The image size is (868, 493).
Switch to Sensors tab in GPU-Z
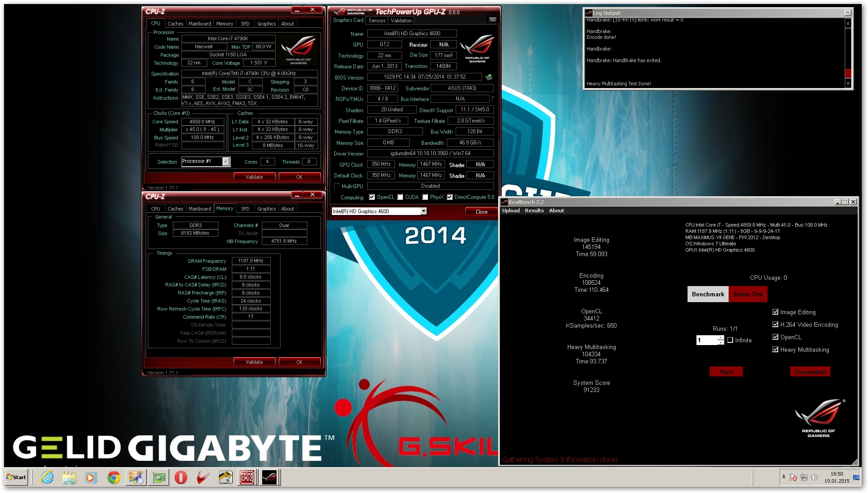pyautogui.click(x=377, y=21)
